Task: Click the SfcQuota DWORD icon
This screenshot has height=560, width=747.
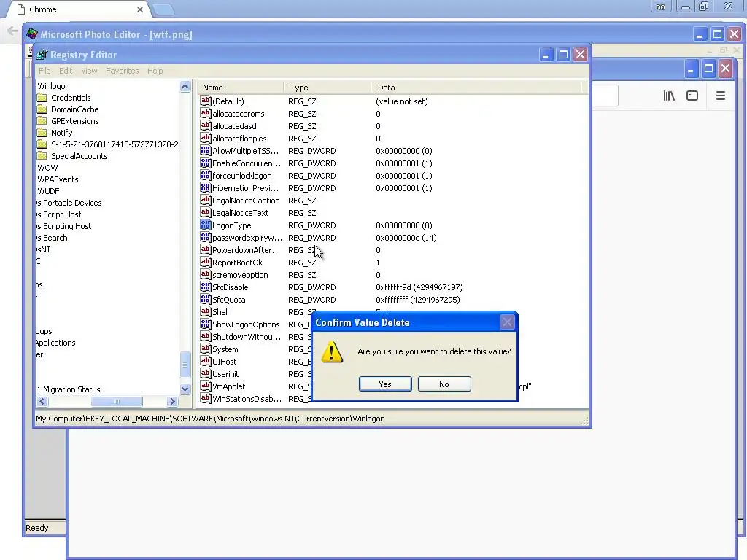Action: (205, 298)
